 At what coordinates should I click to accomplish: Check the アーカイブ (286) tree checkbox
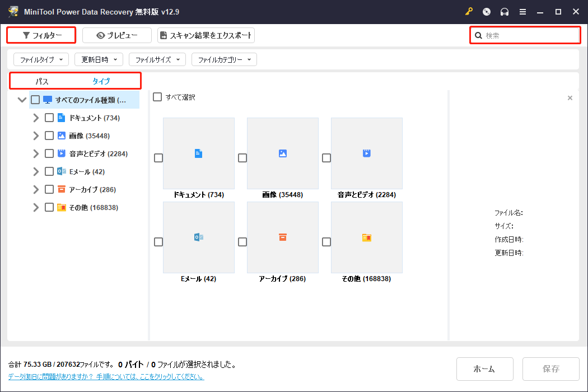click(49, 189)
